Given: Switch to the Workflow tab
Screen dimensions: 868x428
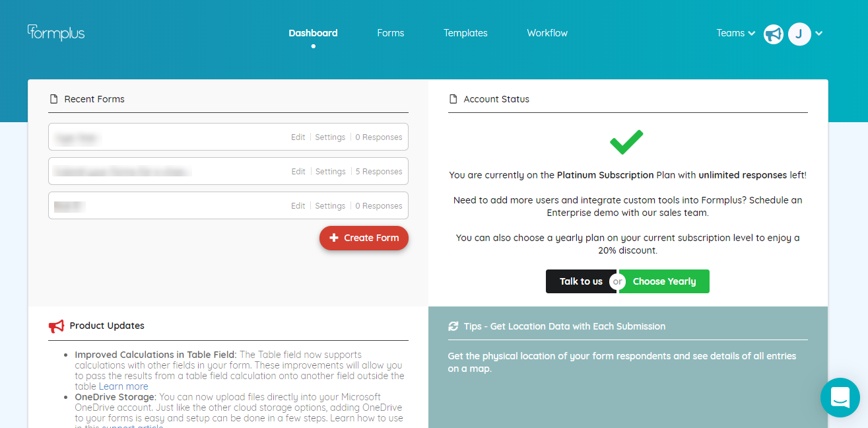Looking at the screenshot, I should tap(547, 33).
